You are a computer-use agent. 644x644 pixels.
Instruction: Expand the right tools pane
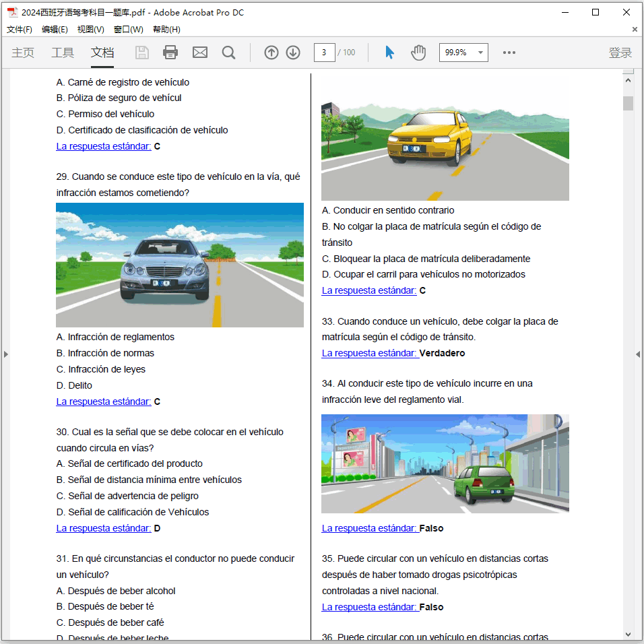(x=638, y=354)
